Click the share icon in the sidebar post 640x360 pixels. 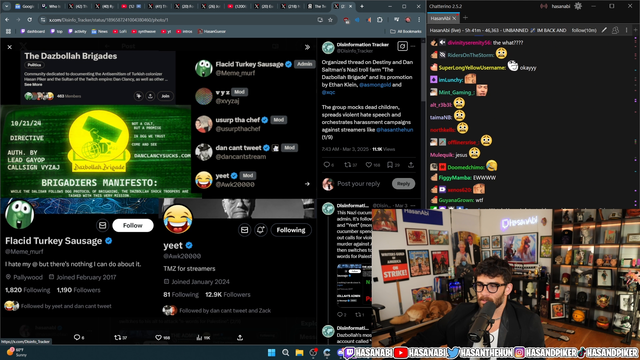[x=411, y=165]
